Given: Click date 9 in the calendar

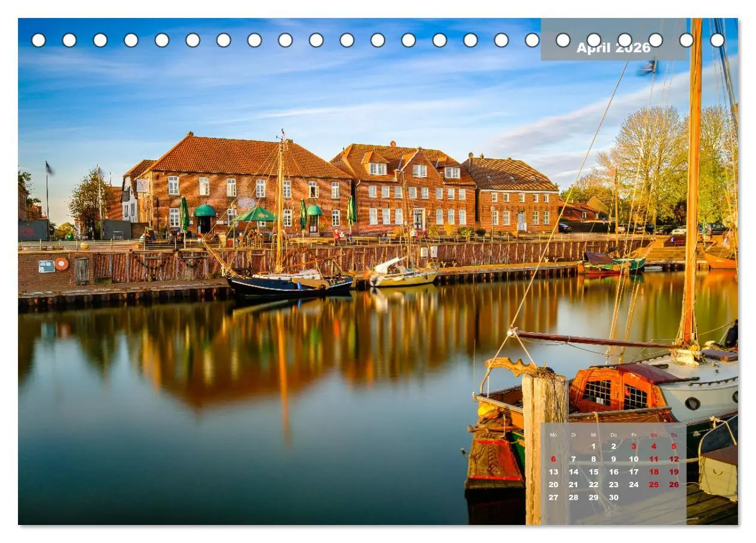Looking at the screenshot, I should pyautogui.click(x=614, y=459).
